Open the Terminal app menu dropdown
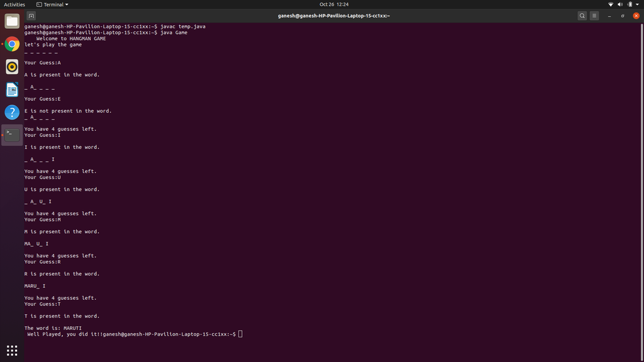This screenshot has width=644, height=362. tap(53, 4)
